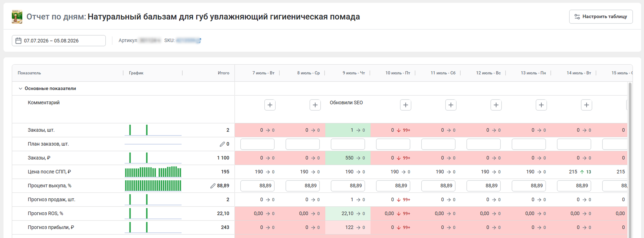Select the 10 июль - Пт column header
The height and width of the screenshot is (238, 644).
pyautogui.click(x=398, y=73)
